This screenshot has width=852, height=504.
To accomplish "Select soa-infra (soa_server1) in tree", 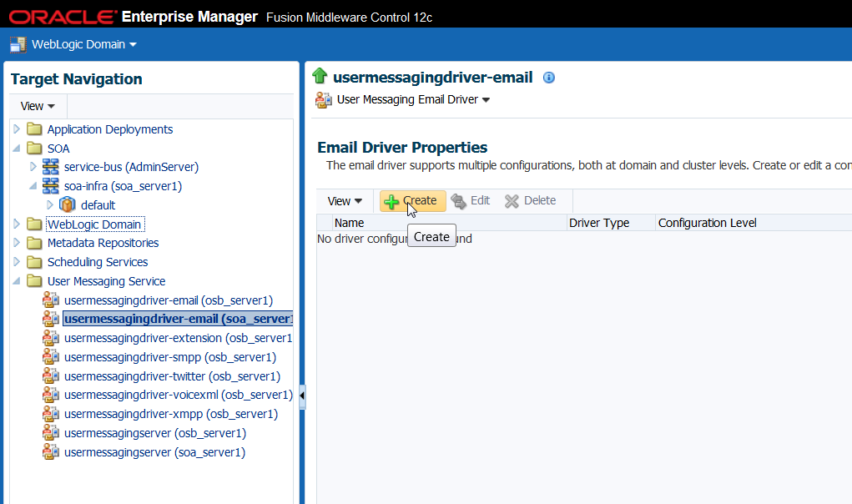I will pos(123,186).
